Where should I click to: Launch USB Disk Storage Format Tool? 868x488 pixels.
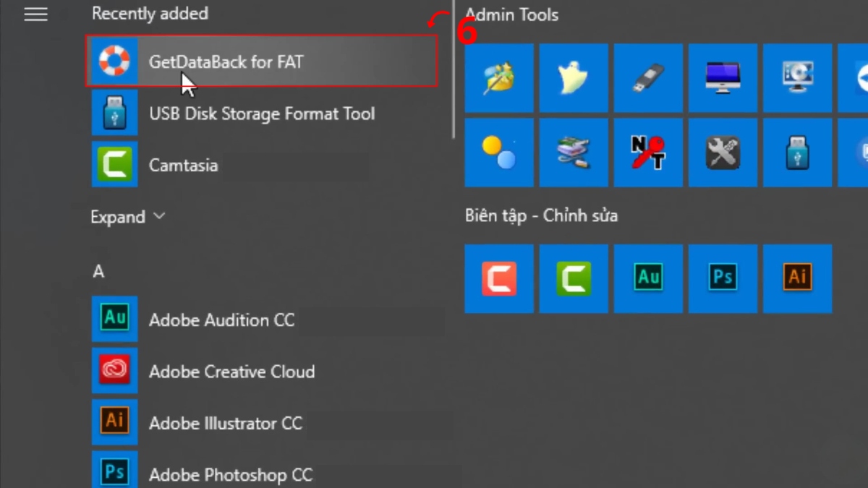pos(262,114)
